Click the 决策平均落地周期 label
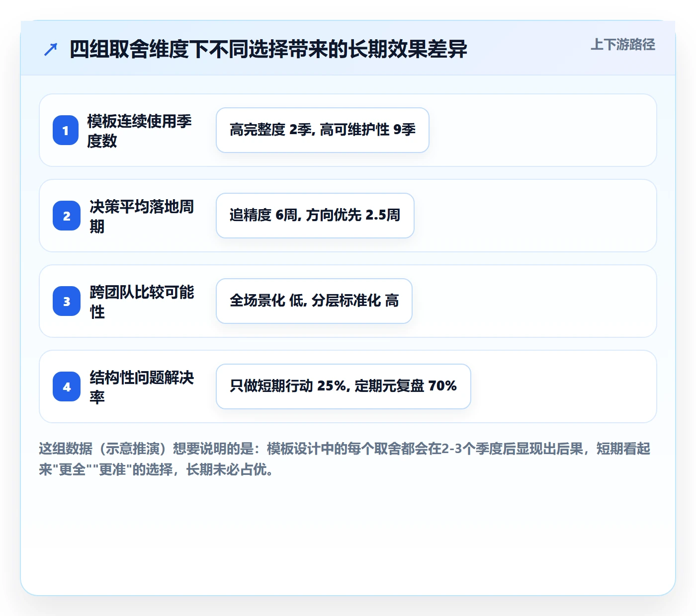 click(142, 216)
